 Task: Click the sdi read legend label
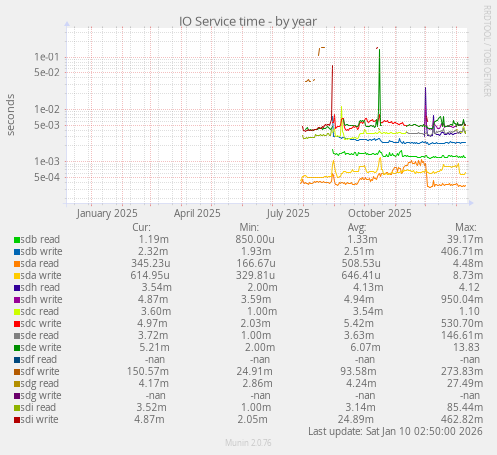pos(38,407)
